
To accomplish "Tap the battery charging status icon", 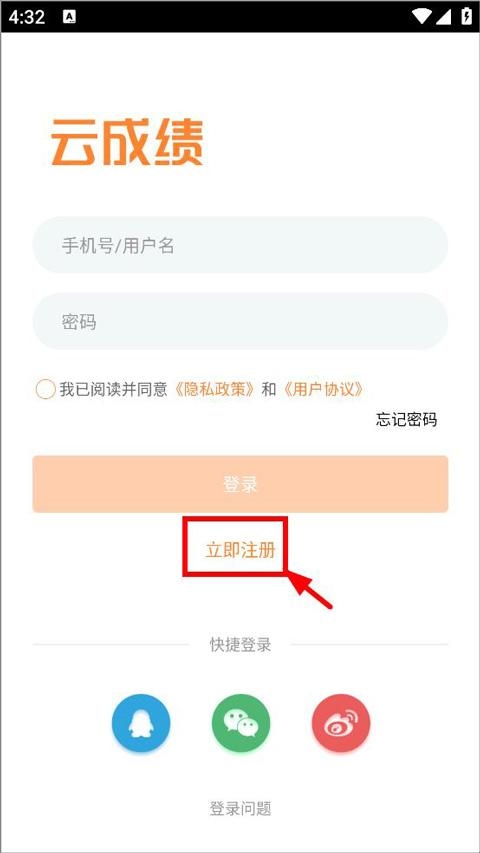I will pos(466,16).
